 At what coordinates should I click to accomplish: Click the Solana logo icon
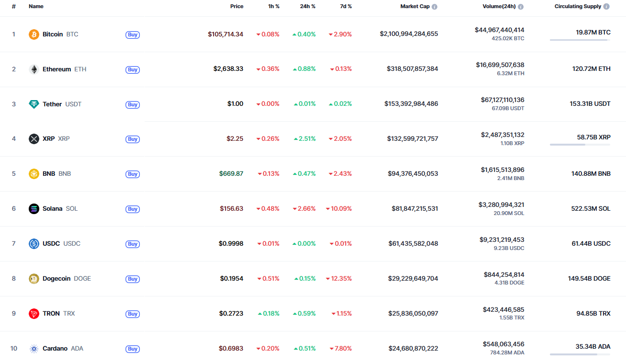click(34, 209)
